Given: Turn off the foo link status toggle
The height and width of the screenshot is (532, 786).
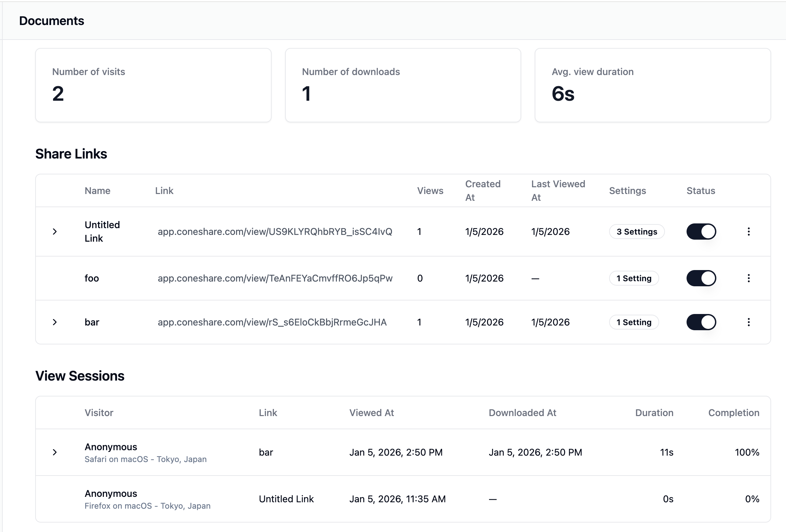Looking at the screenshot, I should coord(701,278).
